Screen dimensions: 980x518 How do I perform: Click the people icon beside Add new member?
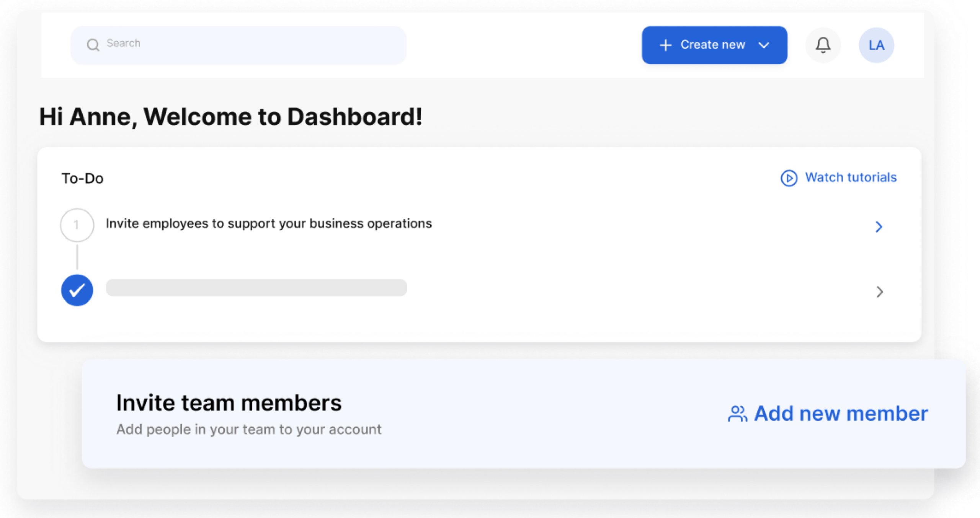(737, 414)
